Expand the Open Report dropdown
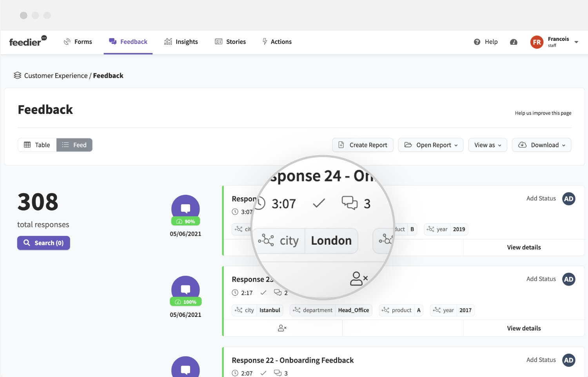Viewport: 588px width, 377px height. pyautogui.click(x=431, y=145)
